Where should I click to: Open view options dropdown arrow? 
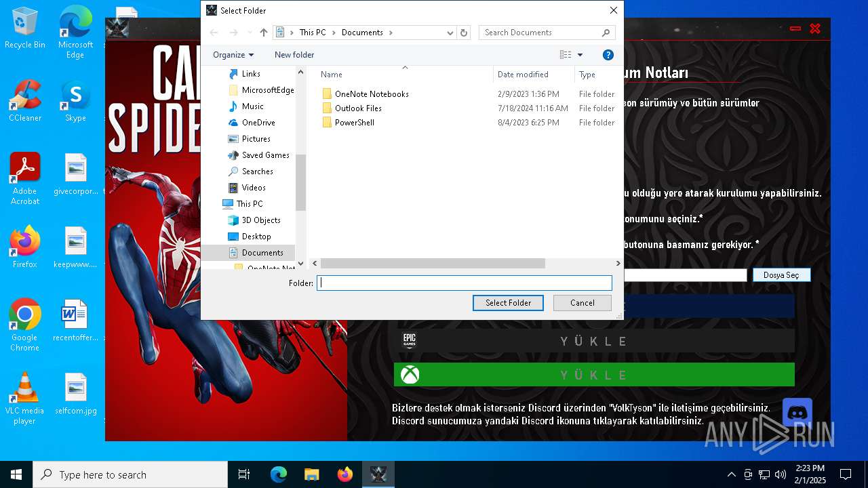coord(580,55)
